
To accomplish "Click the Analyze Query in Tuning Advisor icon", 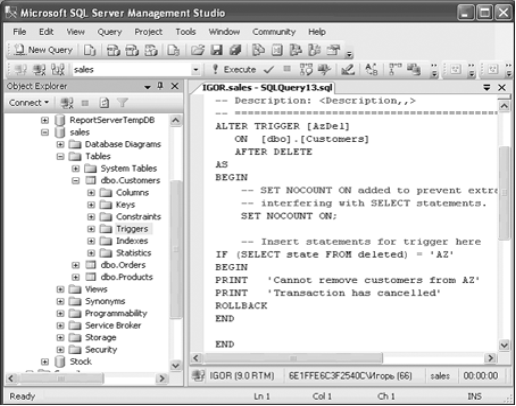I will (x=324, y=69).
